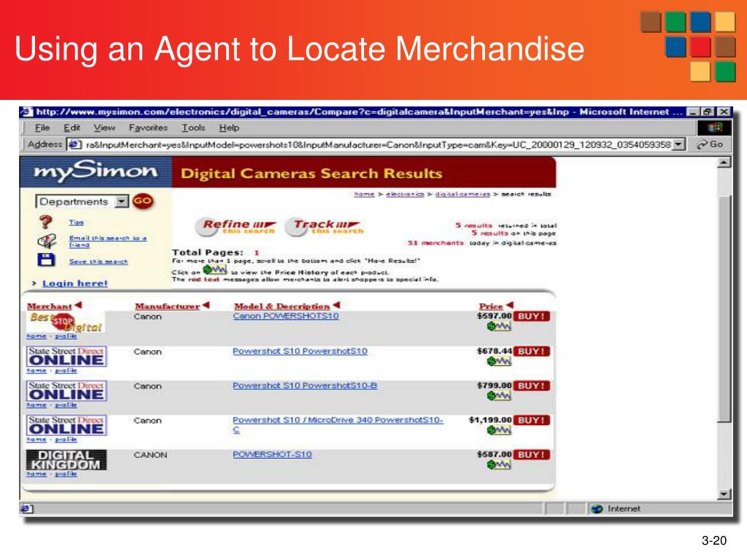The width and height of the screenshot is (747, 560).
Task: Open the Favorites menu
Action: point(148,128)
